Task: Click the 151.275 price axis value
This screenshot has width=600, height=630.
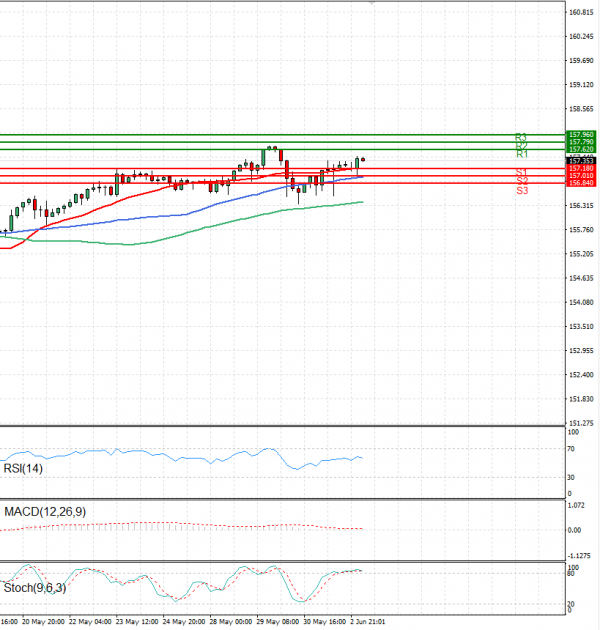Action: pos(581,423)
